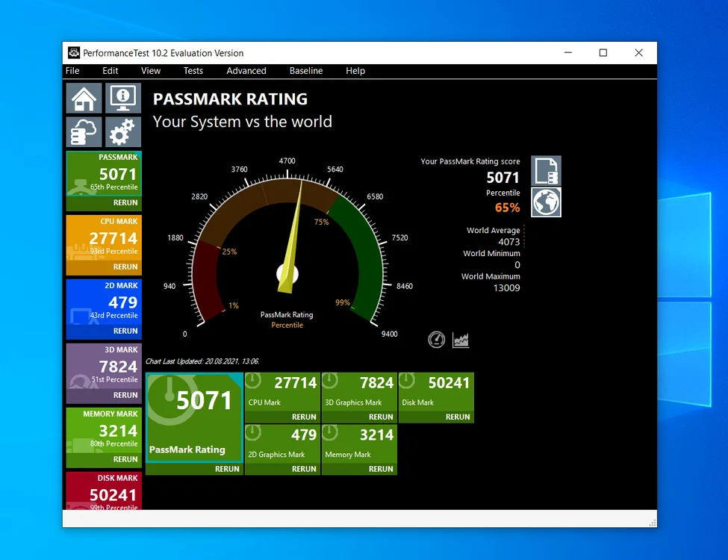Open the File menu
Screen dimensions: 728x560
pyautogui.click(x=72, y=71)
